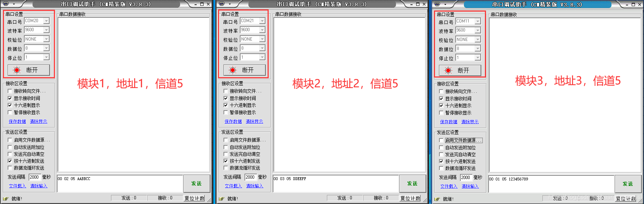Click 清除显示 link in COM20 window
The width and height of the screenshot is (644, 204).
[39, 121]
